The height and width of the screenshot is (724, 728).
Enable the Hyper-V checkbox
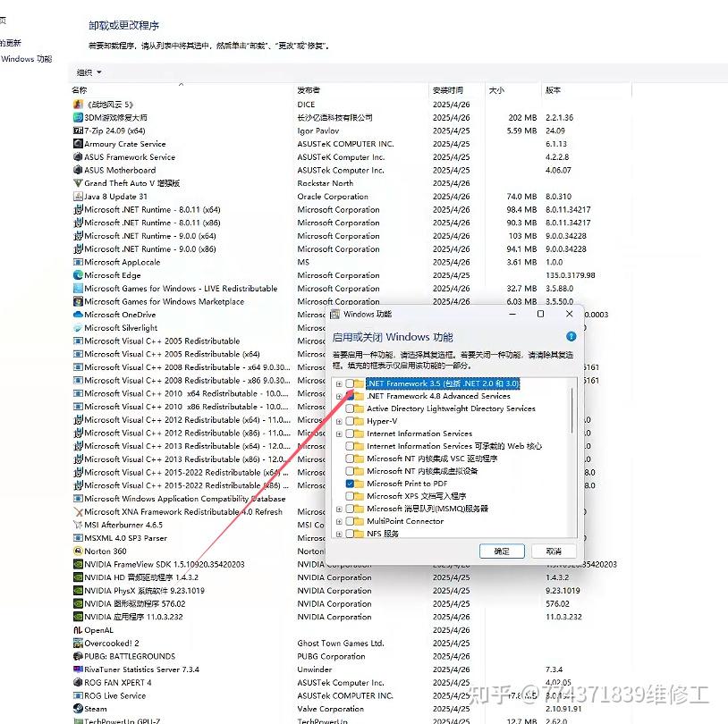click(x=350, y=421)
